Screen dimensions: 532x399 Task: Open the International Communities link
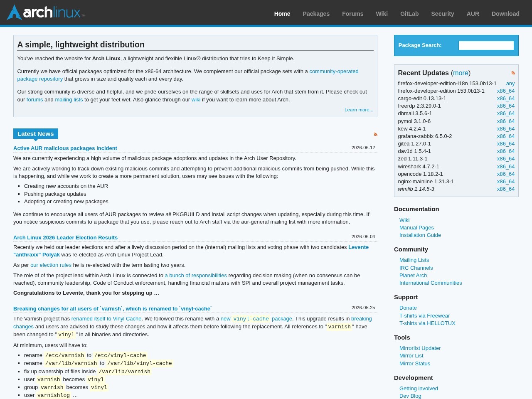point(431,283)
